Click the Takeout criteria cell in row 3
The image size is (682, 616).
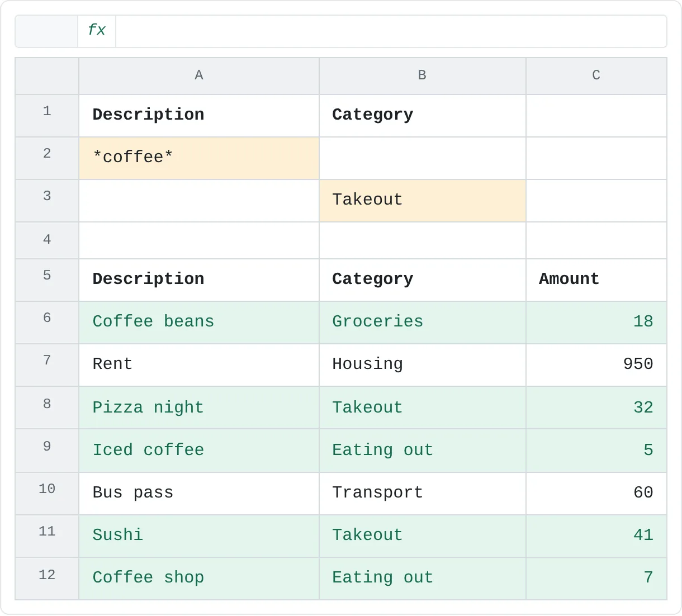[423, 201]
